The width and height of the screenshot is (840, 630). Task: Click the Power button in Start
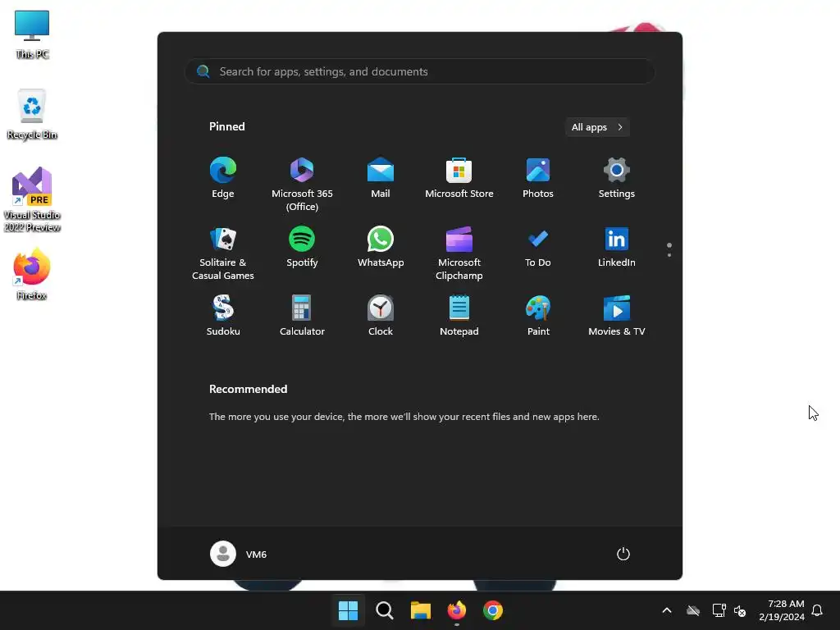click(x=623, y=554)
